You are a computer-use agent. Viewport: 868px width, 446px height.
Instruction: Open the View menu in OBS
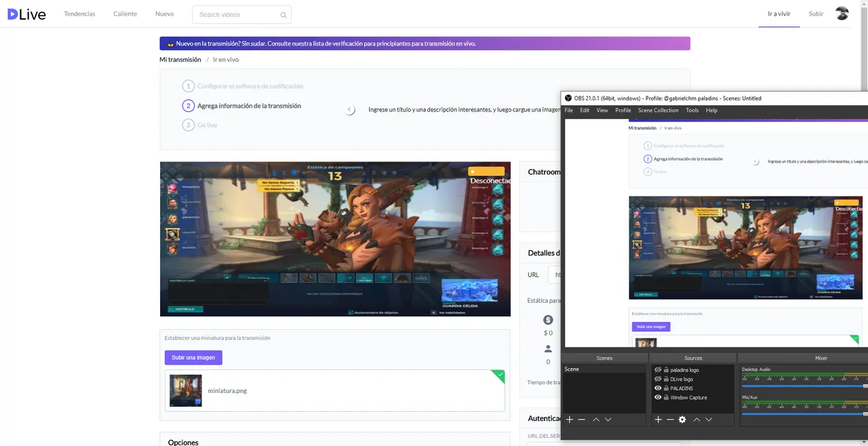pyautogui.click(x=602, y=110)
